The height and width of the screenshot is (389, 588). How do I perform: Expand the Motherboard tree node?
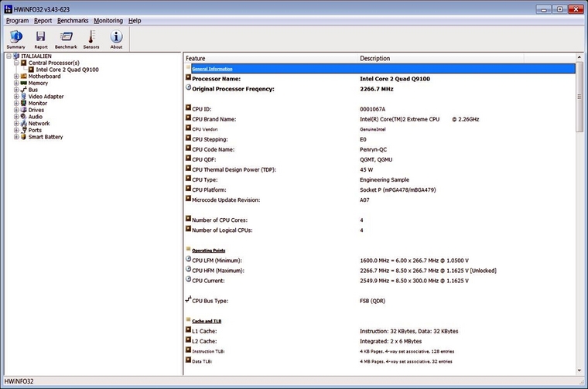pos(16,77)
